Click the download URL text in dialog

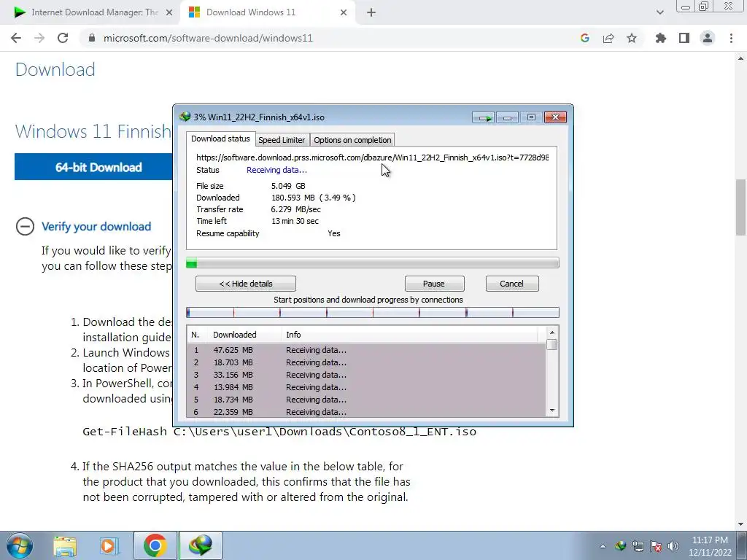[x=372, y=157]
